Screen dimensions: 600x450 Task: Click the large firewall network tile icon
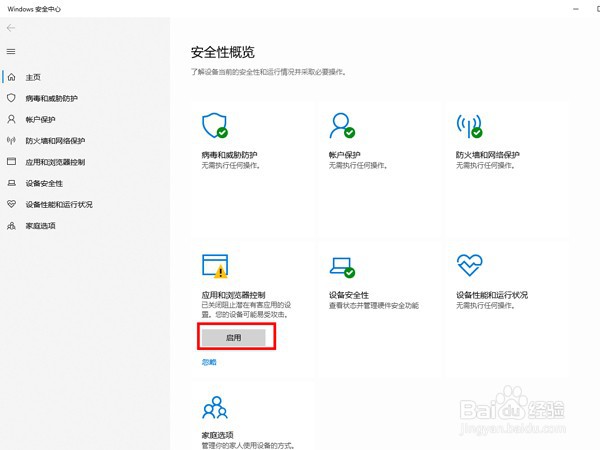click(469, 126)
